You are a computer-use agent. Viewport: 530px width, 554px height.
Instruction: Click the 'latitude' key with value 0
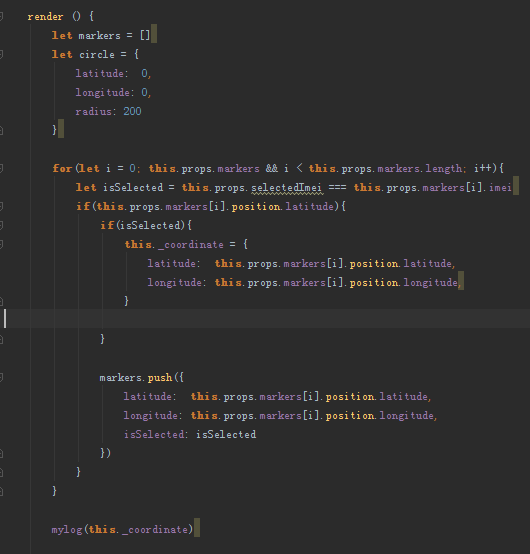[x=99, y=73]
